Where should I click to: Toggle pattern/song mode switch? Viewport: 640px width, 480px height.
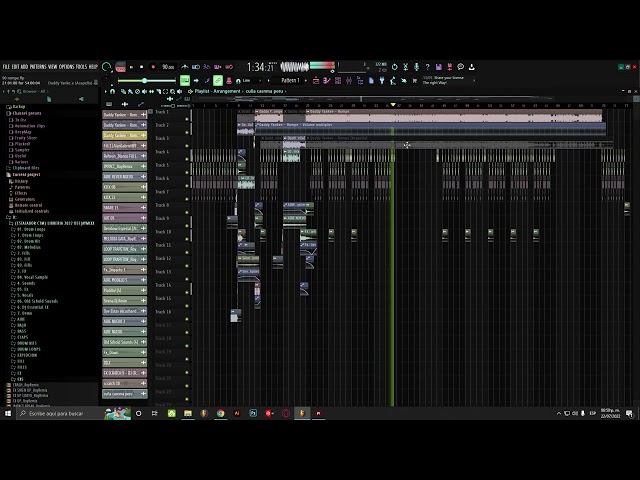tap(120, 67)
